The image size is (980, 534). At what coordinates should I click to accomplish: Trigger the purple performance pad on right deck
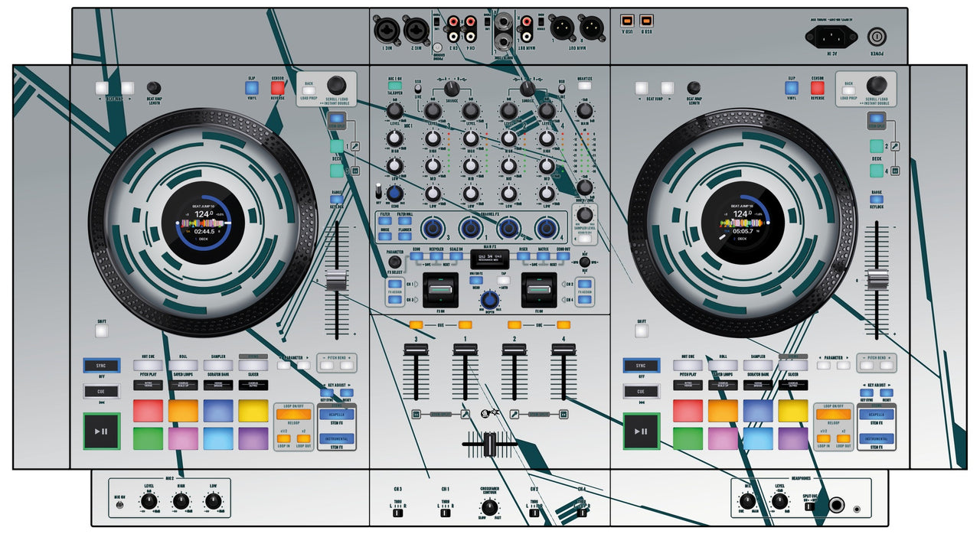tap(793, 438)
